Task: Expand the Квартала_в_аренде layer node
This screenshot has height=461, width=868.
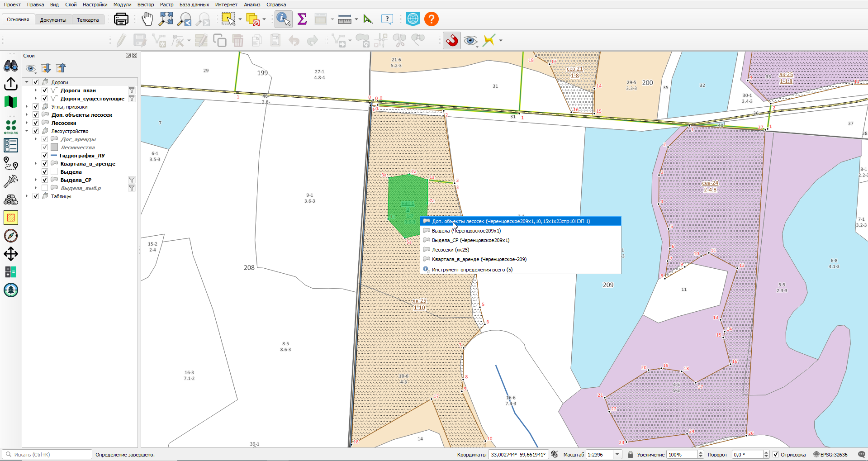Action: coord(36,164)
